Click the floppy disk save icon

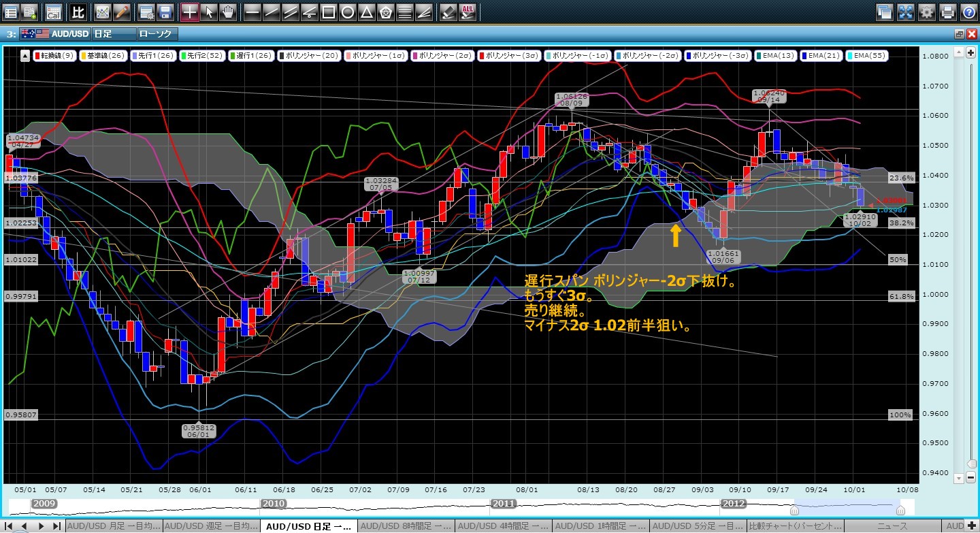click(165, 12)
